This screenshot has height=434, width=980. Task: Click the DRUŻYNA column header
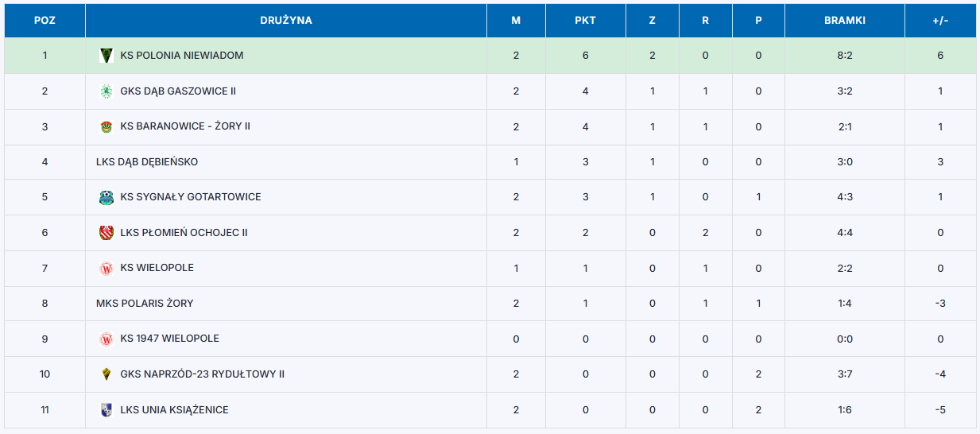(286, 21)
